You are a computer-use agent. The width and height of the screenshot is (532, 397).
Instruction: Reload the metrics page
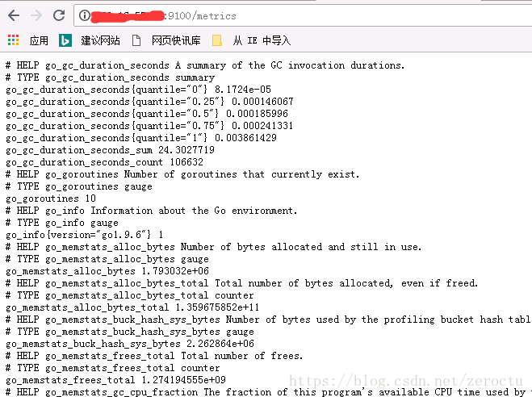point(59,15)
